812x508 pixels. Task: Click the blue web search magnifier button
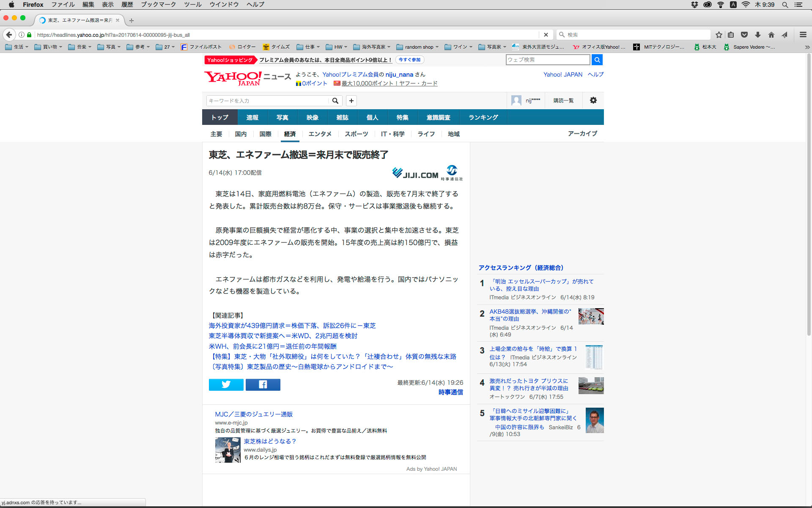[x=597, y=60]
